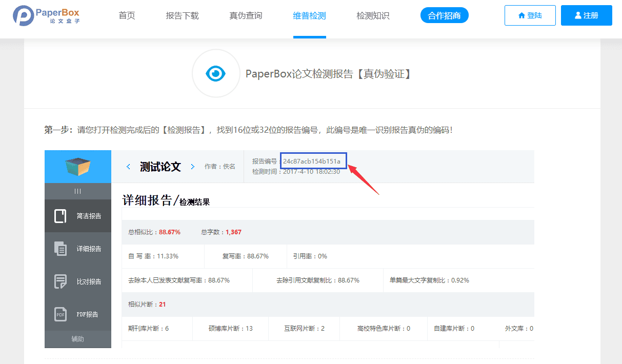Select the 维普检测 tab
The height and width of the screenshot is (364, 622).
coord(309,15)
